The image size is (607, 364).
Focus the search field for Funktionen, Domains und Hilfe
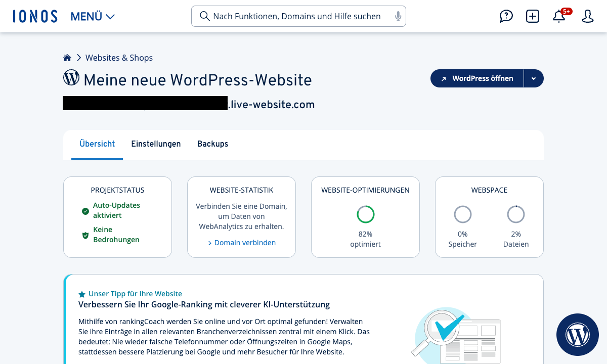click(298, 16)
